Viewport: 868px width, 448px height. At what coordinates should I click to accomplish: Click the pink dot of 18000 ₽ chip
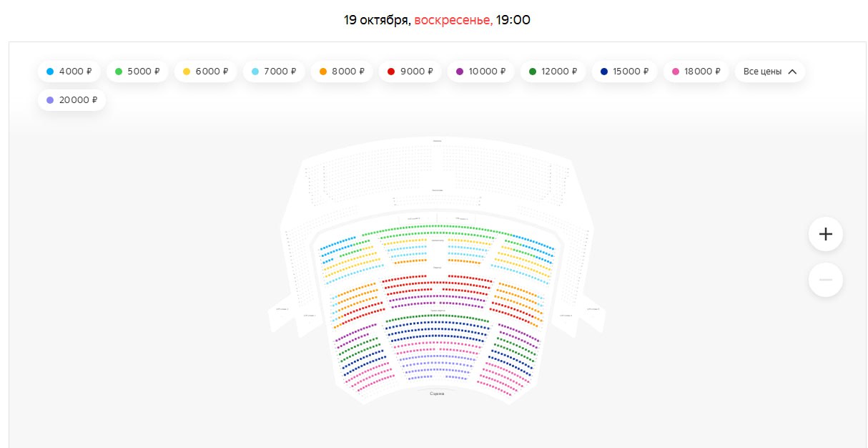(676, 72)
